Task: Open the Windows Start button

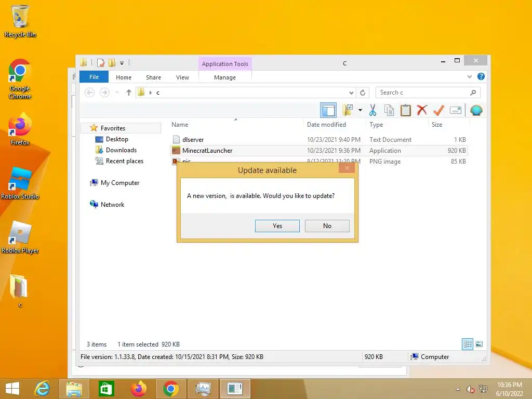Action: [x=12, y=389]
